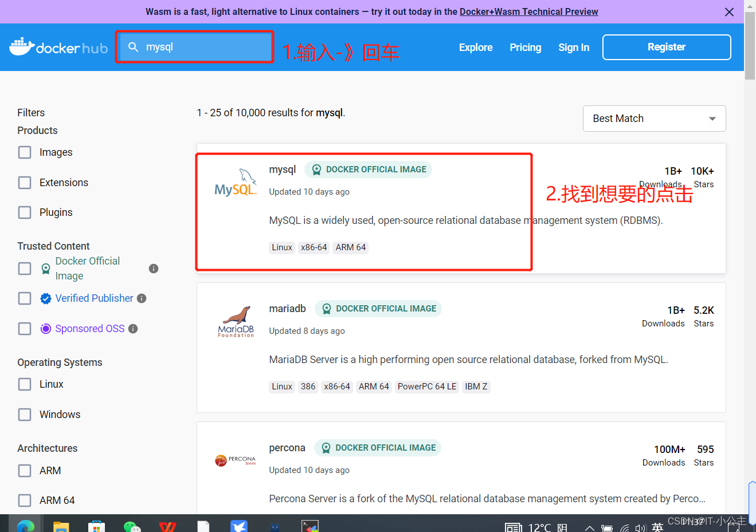Click the Percona logo thumbnail
Image resolution: width=756 pixels, height=532 pixels.
236,460
